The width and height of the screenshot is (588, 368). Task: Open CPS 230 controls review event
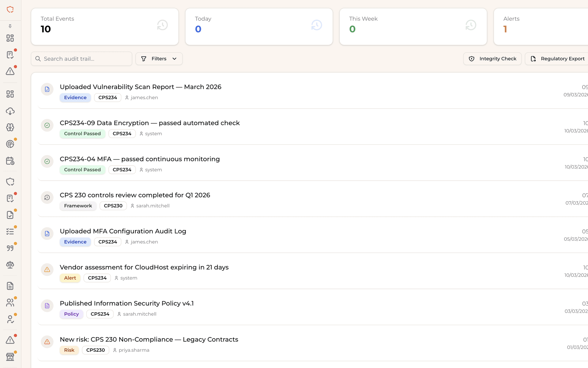(313, 199)
